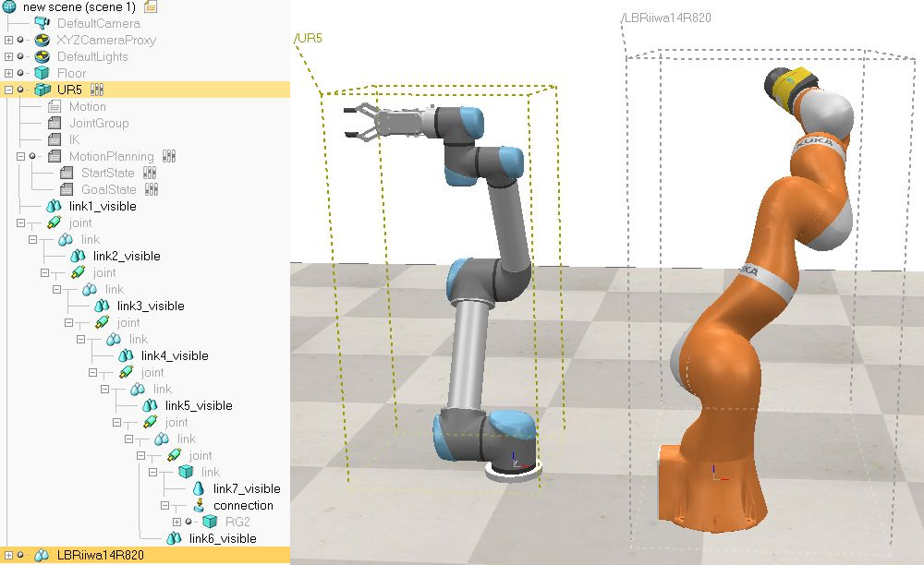Collapse the MotionPlanning tree node
This screenshot has width=924, height=565.
[x=20, y=157]
